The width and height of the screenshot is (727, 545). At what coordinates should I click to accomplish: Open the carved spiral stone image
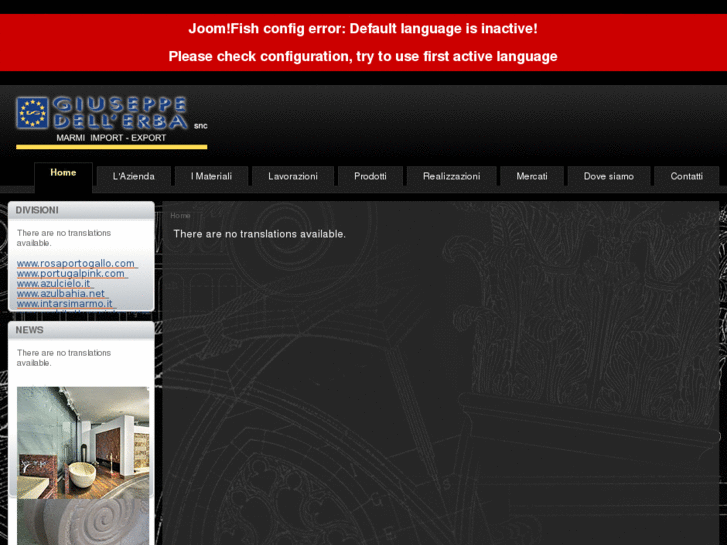coord(83,522)
